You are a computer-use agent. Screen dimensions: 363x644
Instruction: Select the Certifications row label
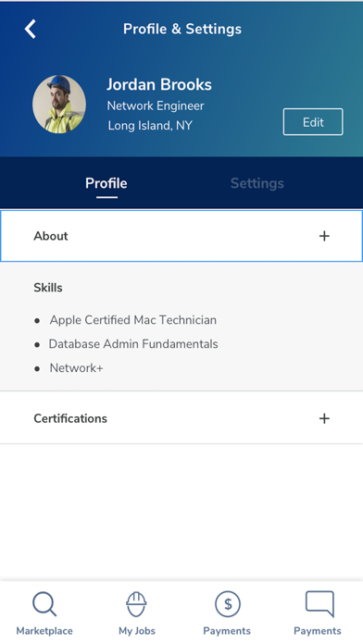[x=70, y=418]
